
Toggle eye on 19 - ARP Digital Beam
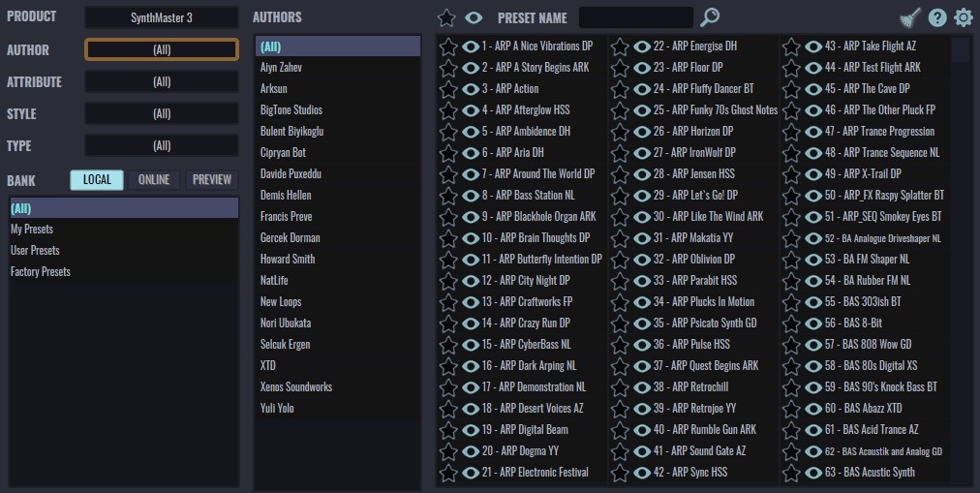click(471, 430)
